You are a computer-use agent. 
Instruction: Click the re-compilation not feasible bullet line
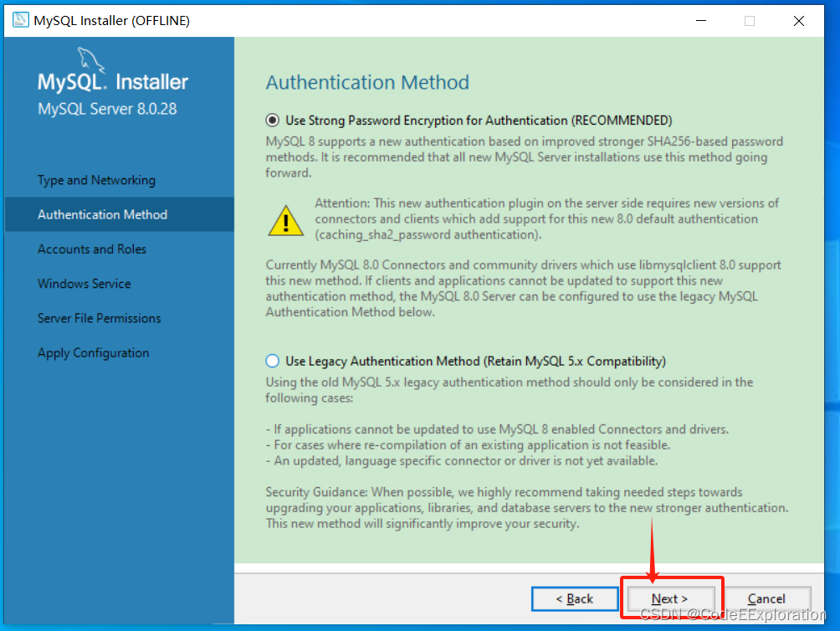(x=469, y=445)
